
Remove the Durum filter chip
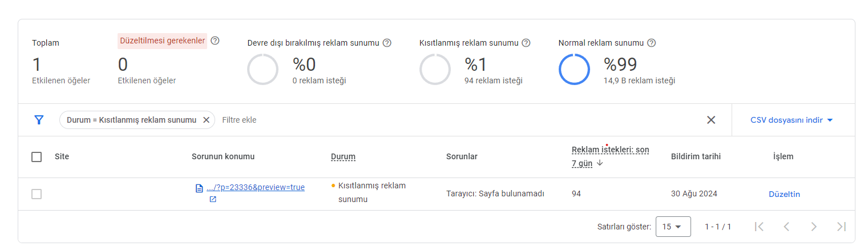click(x=206, y=120)
